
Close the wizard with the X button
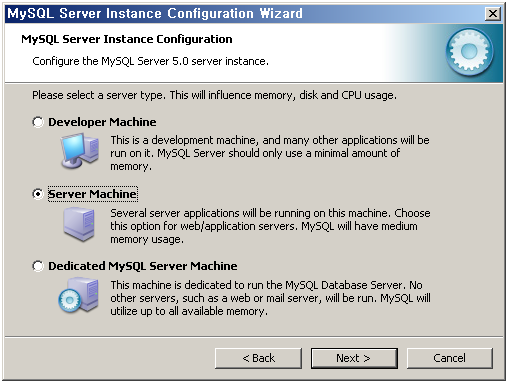pyautogui.click(x=493, y=14)
